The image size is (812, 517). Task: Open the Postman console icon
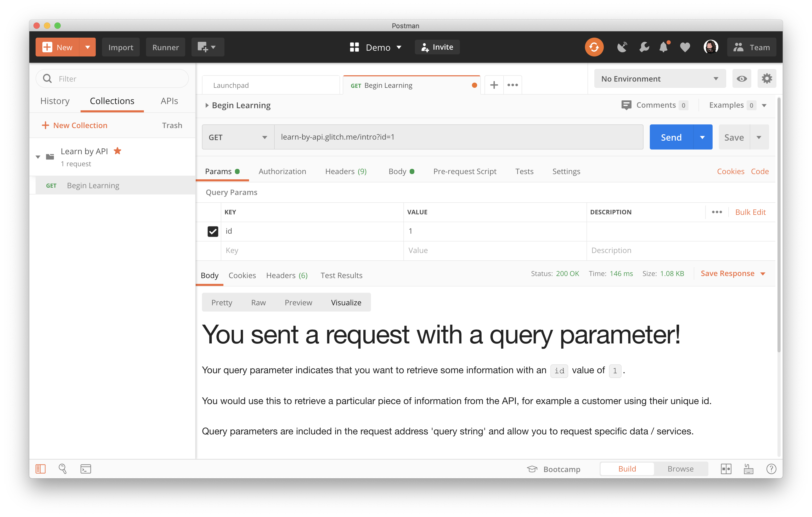coord(86,469)
